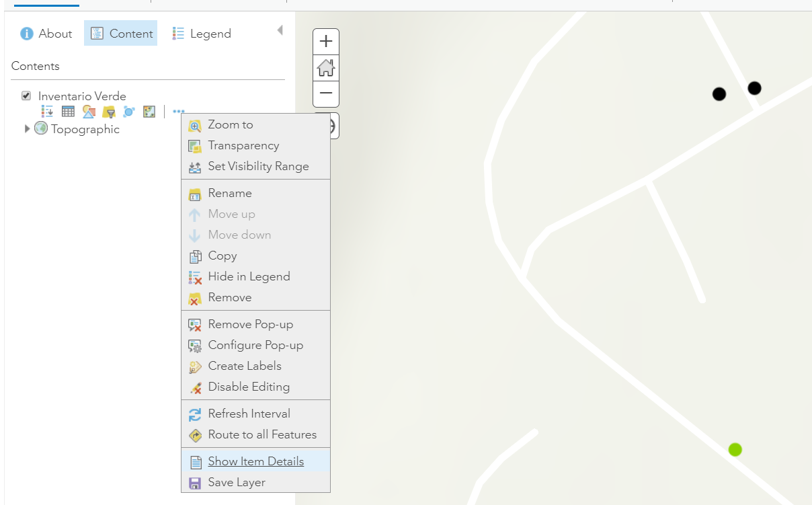Open the About tab
The height and width of the screenshot is (505, 812).
coord(46,34)
